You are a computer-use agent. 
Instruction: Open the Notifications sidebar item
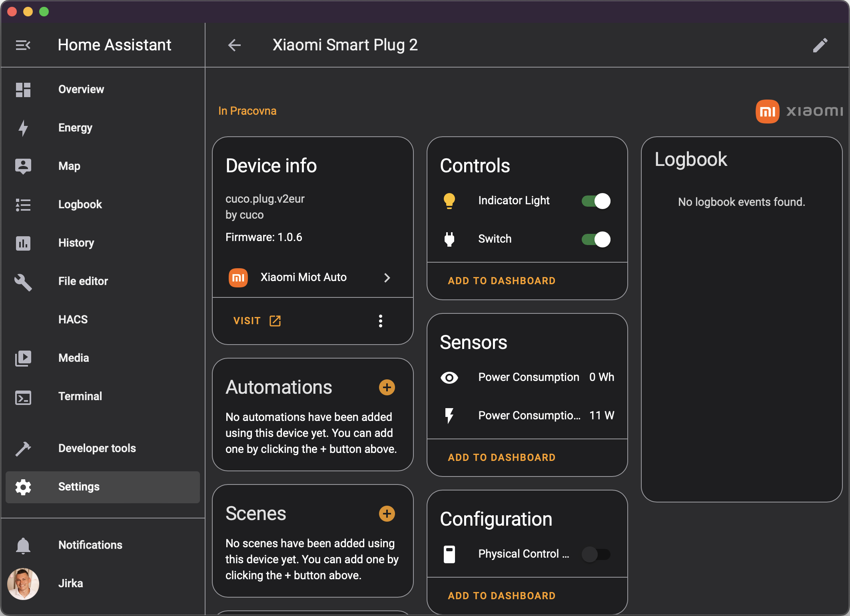103,545
